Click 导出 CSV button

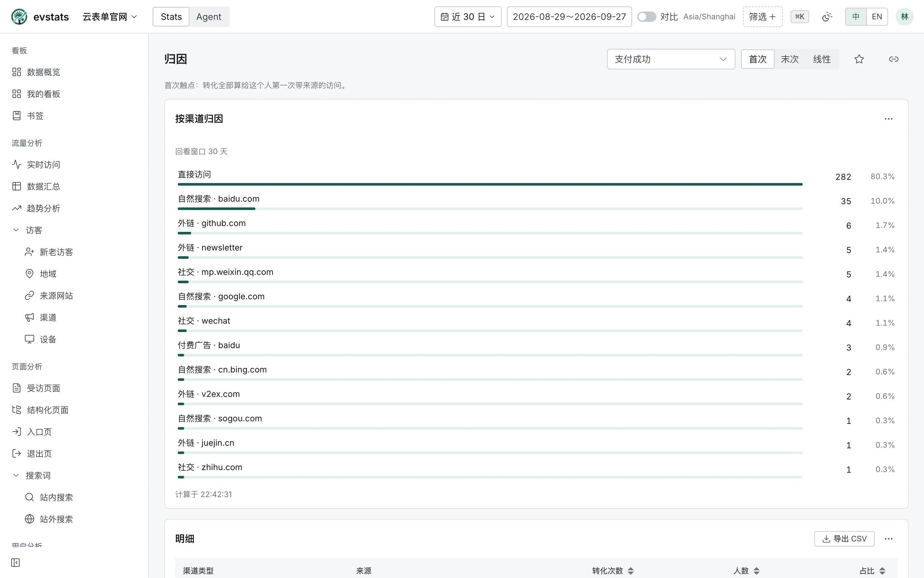(x=844, y=539)
